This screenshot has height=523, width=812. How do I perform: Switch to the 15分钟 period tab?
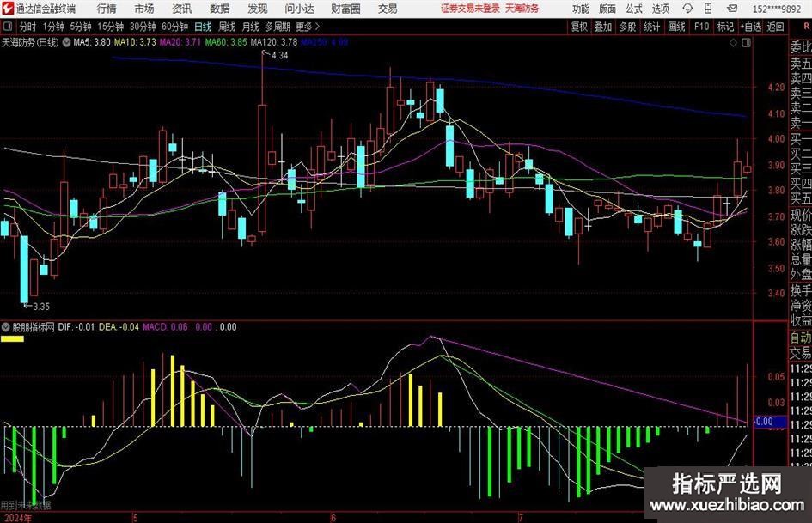[111, 27]
